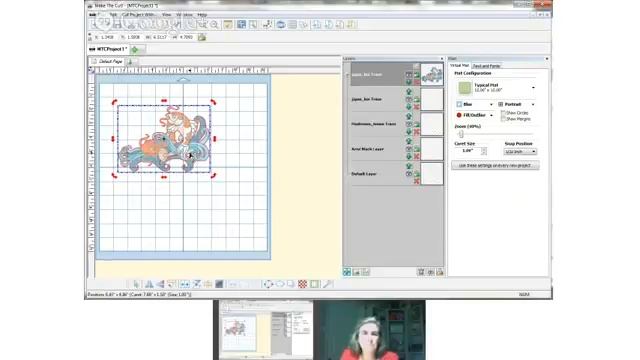Click the magnifier zoom icon in top toolbar
This screenshot has width=640, height=360.
(x=214, y=25)
